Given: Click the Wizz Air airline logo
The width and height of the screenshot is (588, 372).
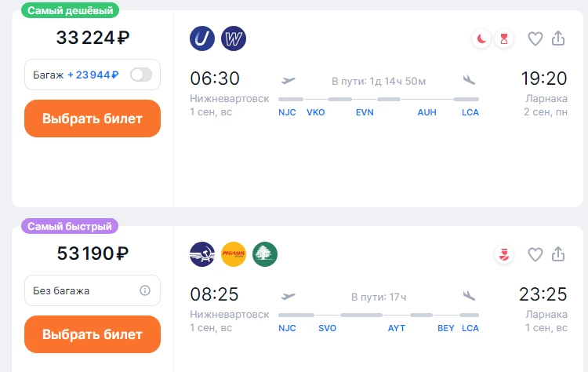Looking at the screenshot, I should pyautogui.click(x=234, y=38).
